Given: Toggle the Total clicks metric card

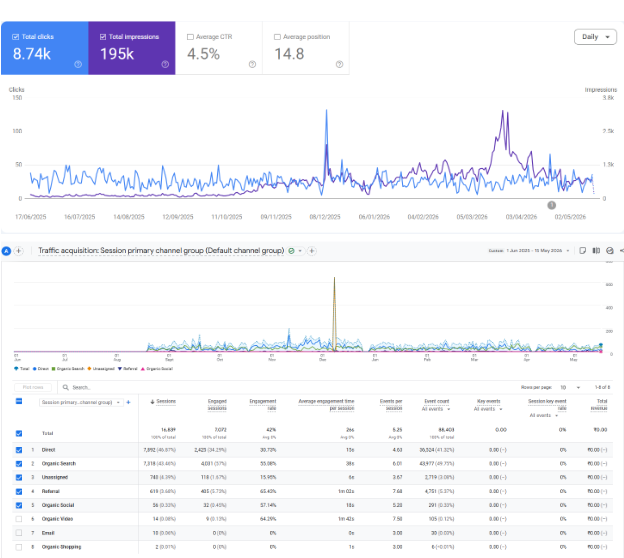Looking at the screenshot, I should click(45, 48).
